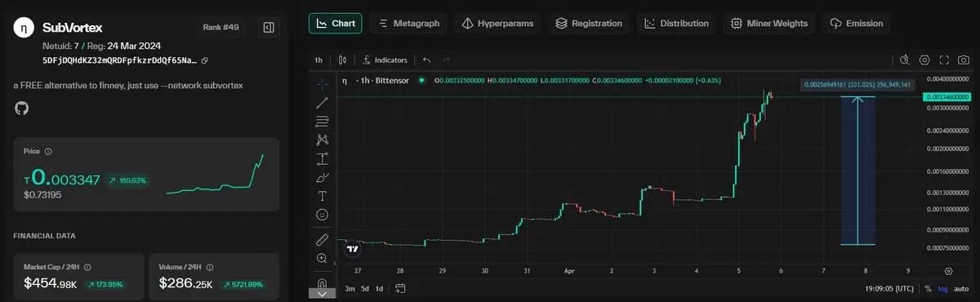
Task: Set chart range to 5d
Action: click(366, 288)
